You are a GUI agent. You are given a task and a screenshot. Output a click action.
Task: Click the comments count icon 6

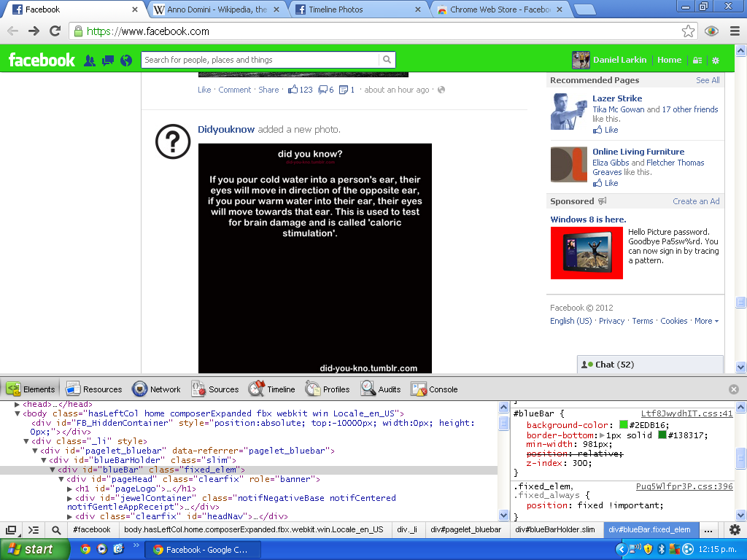(326, 90)
